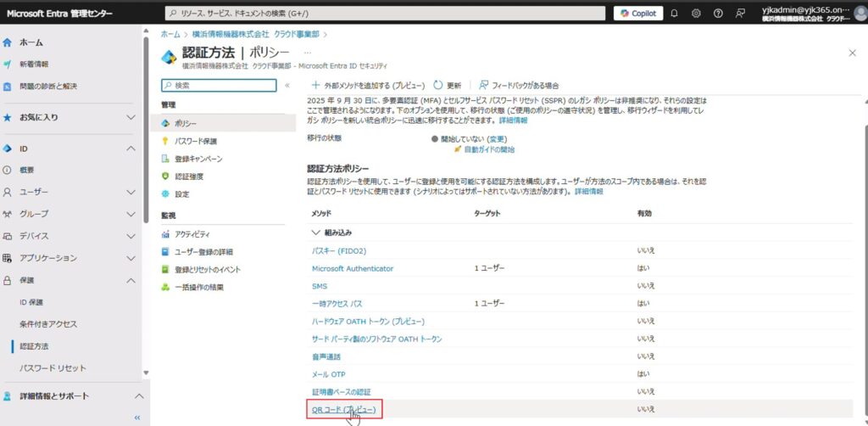
Task: Open the 証明書ベースの認証 method
Action: (x=342, y=392)
